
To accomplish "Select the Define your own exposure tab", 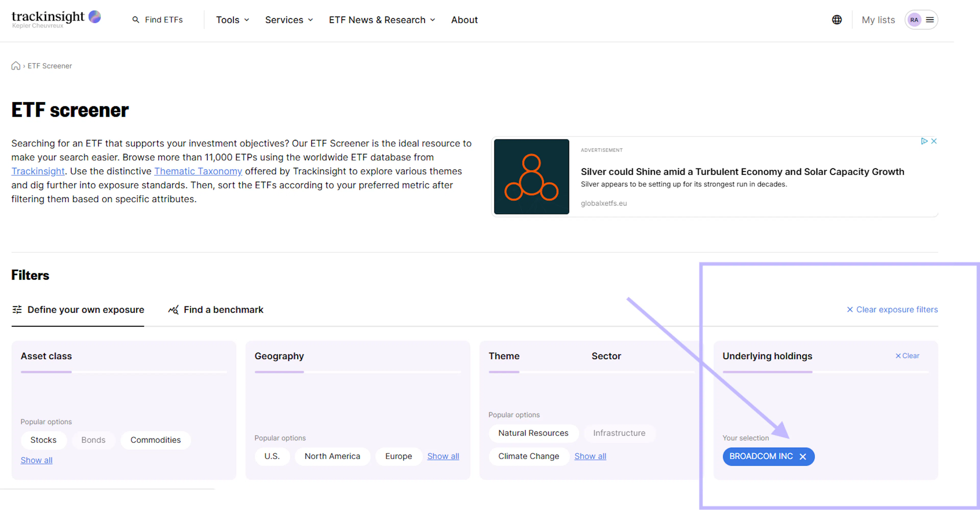I will point(78,310).
